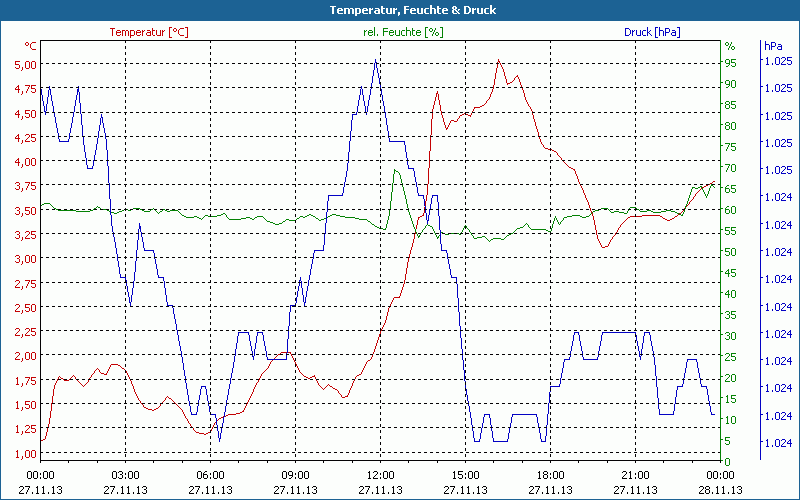
Task: Click green humidity axis value 95
Action: (731, 63)
